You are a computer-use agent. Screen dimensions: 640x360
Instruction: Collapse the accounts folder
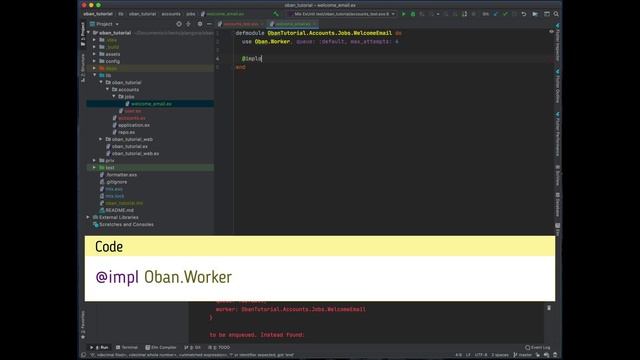pos(108,89)
